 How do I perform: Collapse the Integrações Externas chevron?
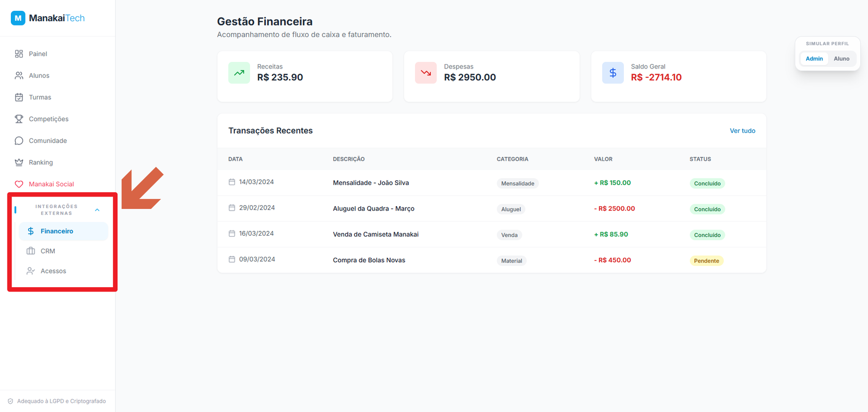point(97,210)
